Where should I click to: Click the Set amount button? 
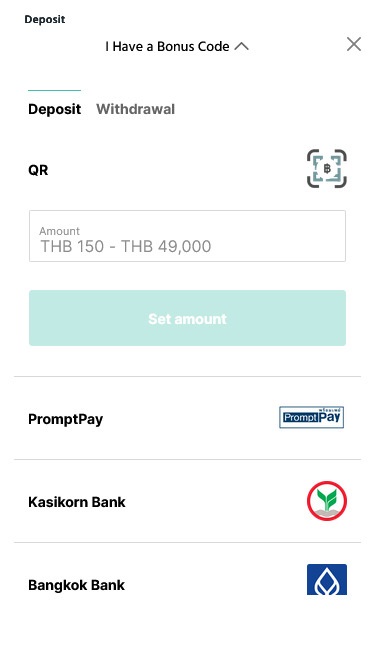[x=187, y=318]
